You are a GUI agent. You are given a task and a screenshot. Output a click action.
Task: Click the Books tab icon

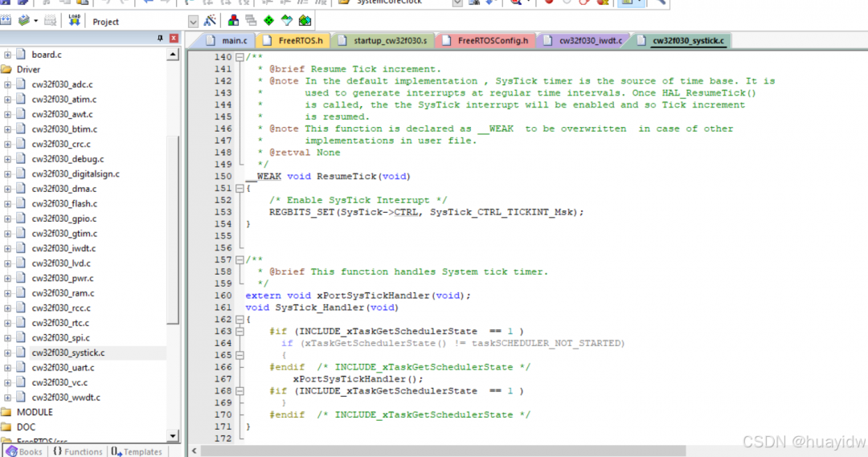click(11, 451)
